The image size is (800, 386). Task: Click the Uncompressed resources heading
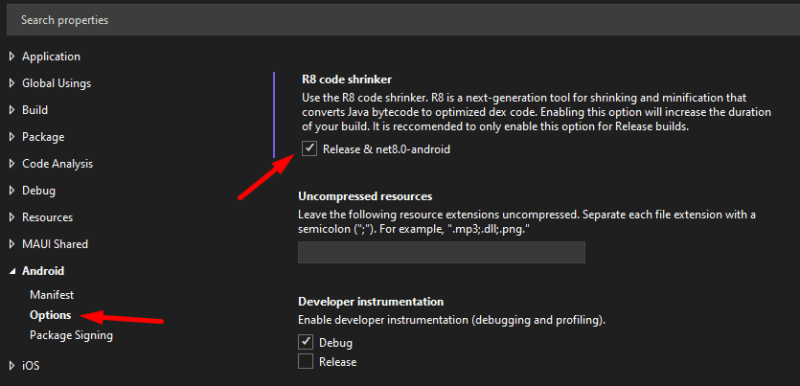(x=365, y=196)
